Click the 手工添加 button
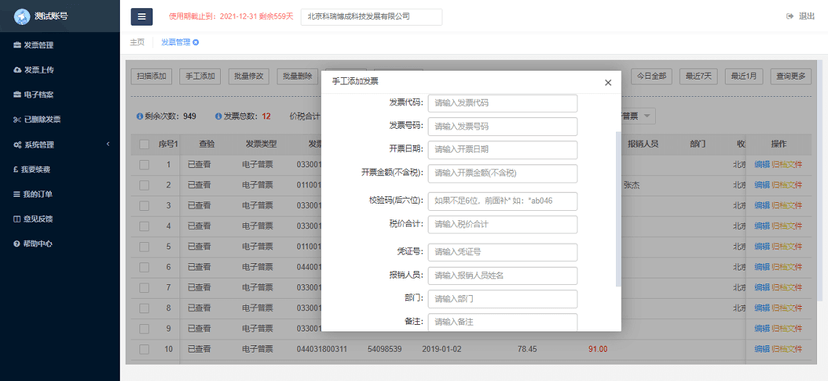Image resolution: width=828 pixels, height=381 pixels. [x=200, y=76]
